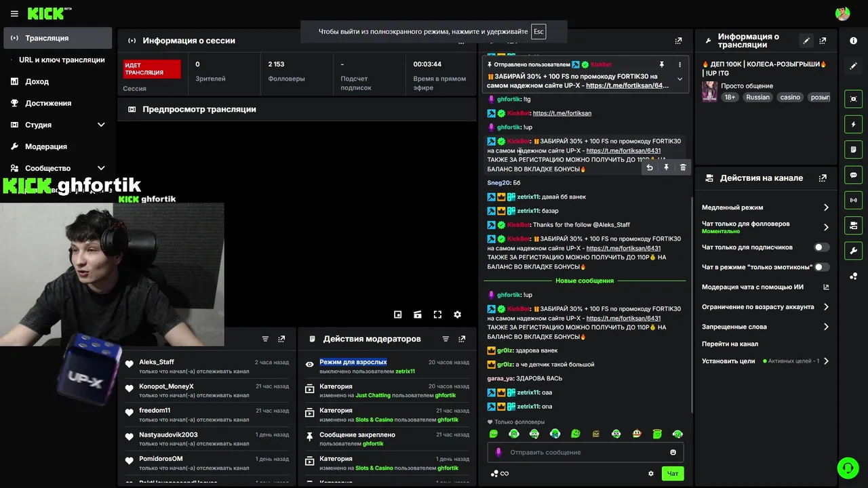Open the user avatar menu at top right
This screenshot has width=868, height=488.
point(842,14)
